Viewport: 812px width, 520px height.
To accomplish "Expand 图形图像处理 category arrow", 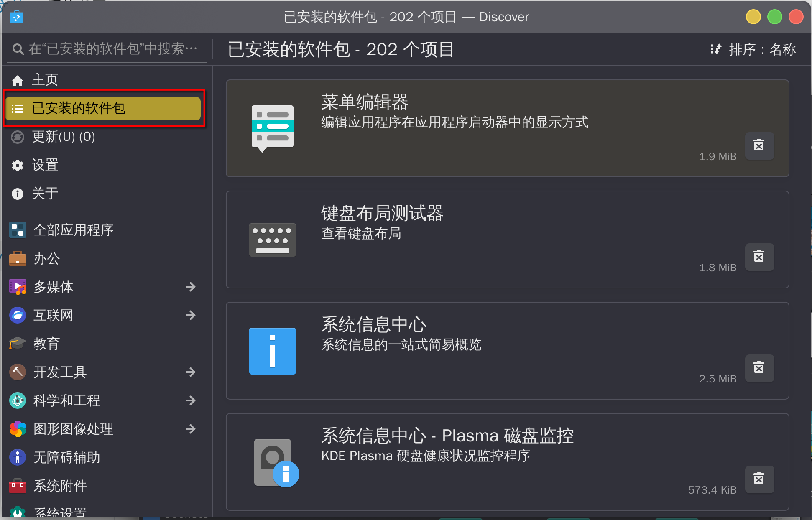I will click(191, 429).
